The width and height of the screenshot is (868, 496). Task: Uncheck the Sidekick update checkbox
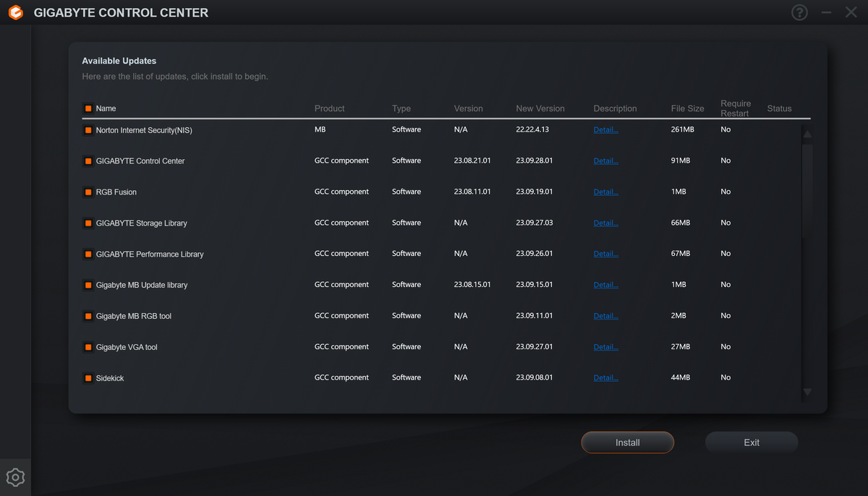coord(88,378)
